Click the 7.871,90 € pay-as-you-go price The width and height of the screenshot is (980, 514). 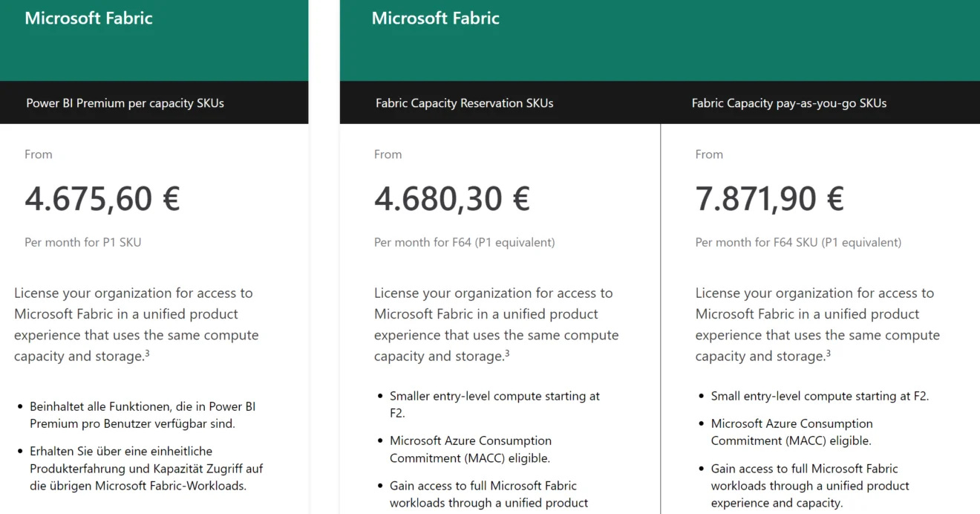770,199
